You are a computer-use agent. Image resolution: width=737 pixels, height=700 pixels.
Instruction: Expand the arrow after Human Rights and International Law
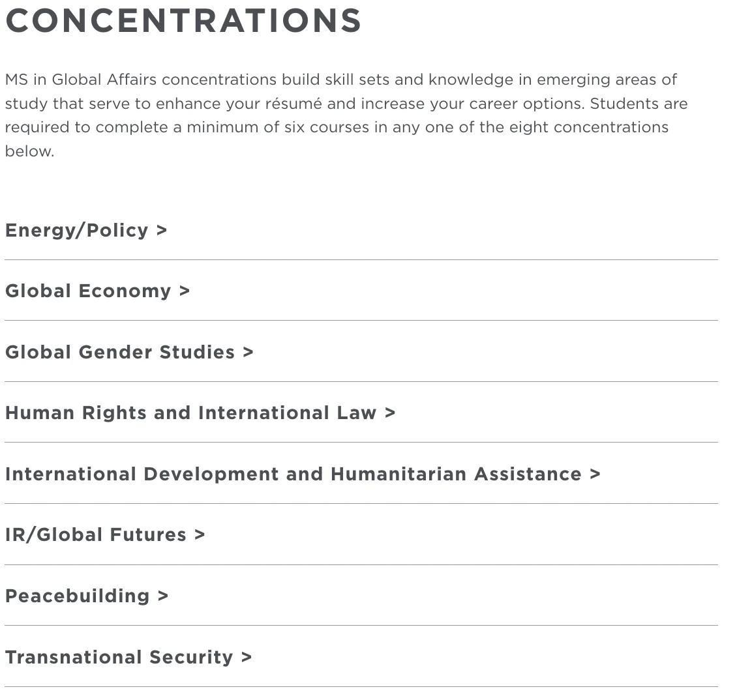coord(390,413)
